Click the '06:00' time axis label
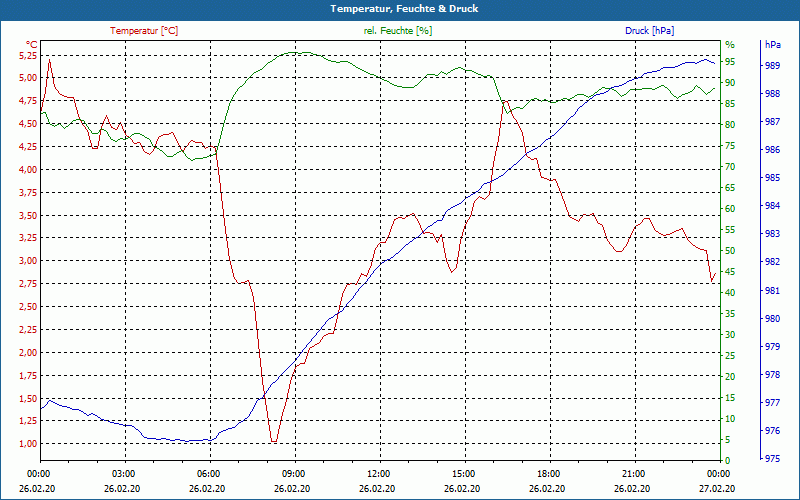This screenshot has height=500, width=800. pyautogui.click(x=208, y=473)
